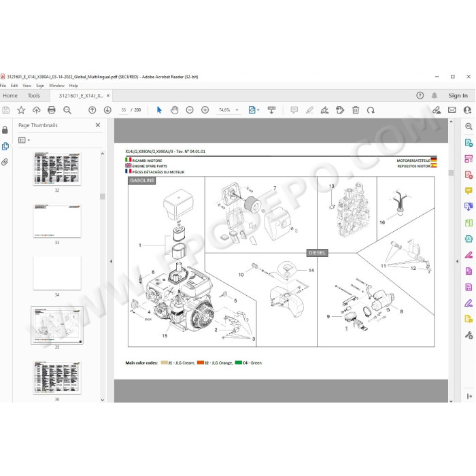This screenshot has height=476, width=476.
Task: Switch to the Home tab
Action: click(10, 96)
